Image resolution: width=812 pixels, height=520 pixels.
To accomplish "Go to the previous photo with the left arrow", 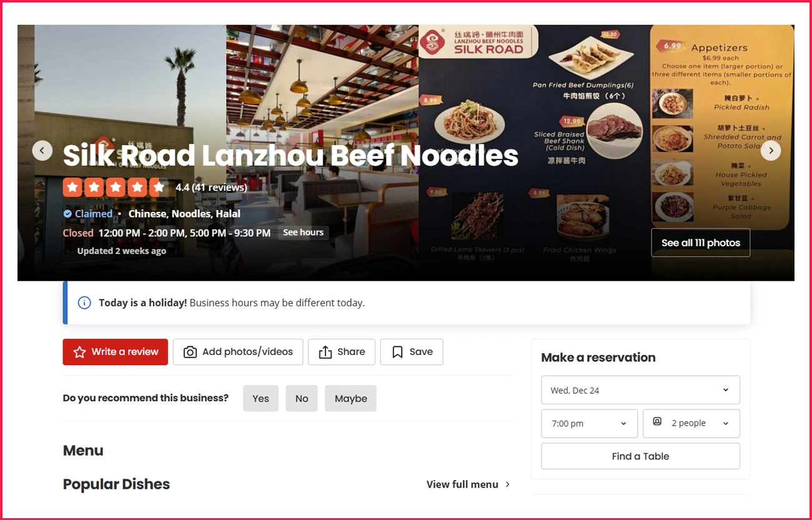I will (x=42, y=151).
